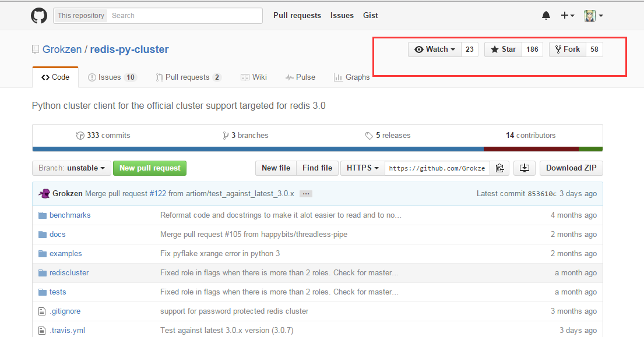View 14 contributors page
Viewport: 644px width, 337px height.
pyautogui.click(x=530, y=135)
